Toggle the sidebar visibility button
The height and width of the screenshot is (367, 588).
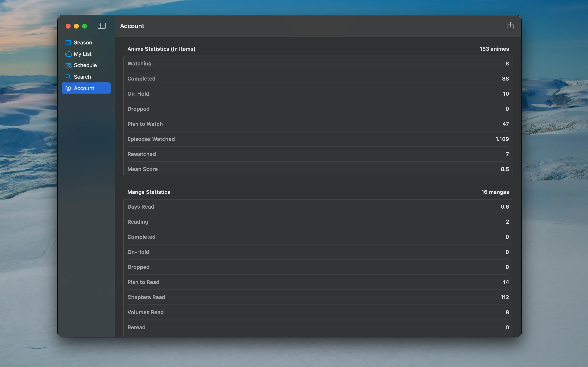[x=101, y=26]
